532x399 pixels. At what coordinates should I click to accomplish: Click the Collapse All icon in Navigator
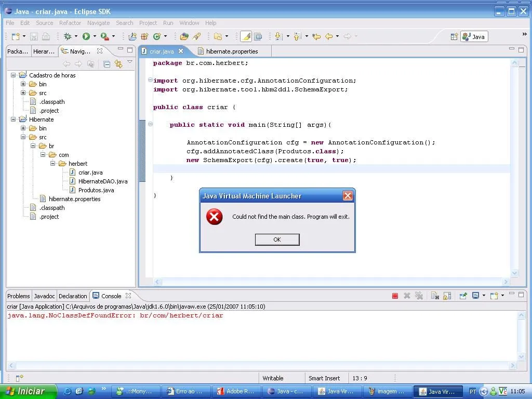(x=107, y=64)
